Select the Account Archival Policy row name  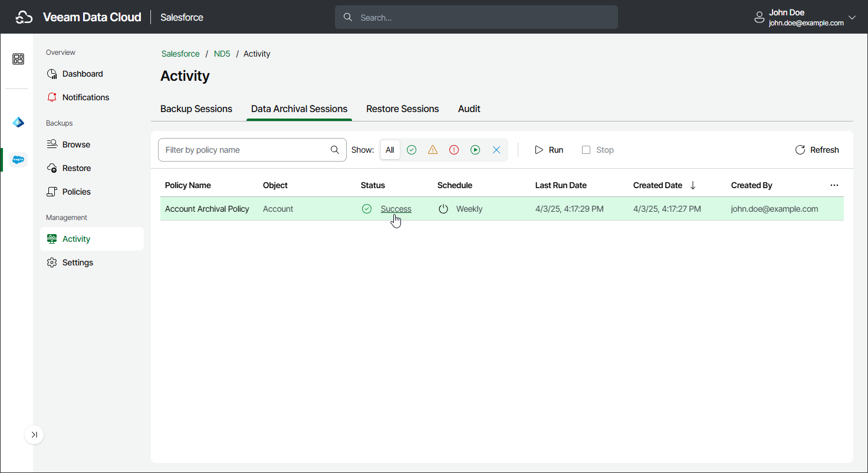click(x=207, y=209)
